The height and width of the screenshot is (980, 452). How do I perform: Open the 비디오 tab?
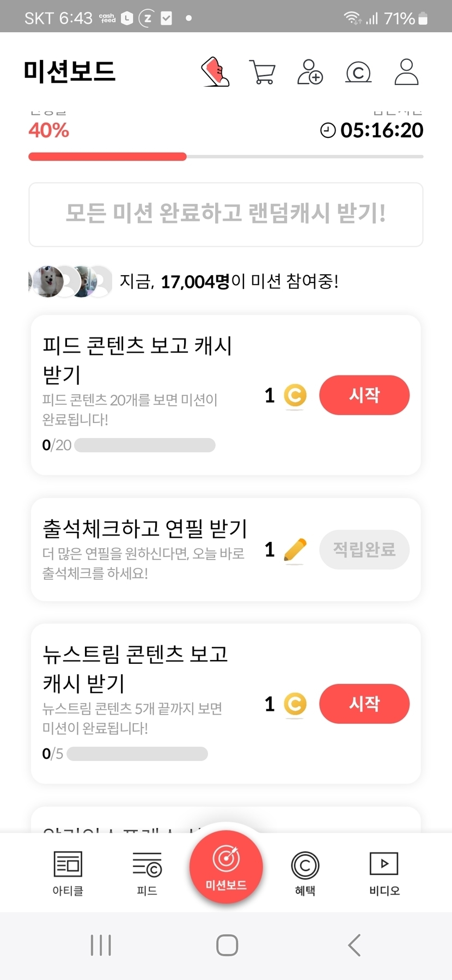384,873
